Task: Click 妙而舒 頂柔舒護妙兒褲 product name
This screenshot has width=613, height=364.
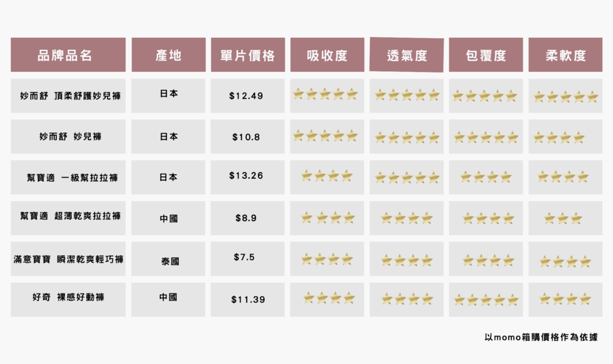Action: click(71, 96)
